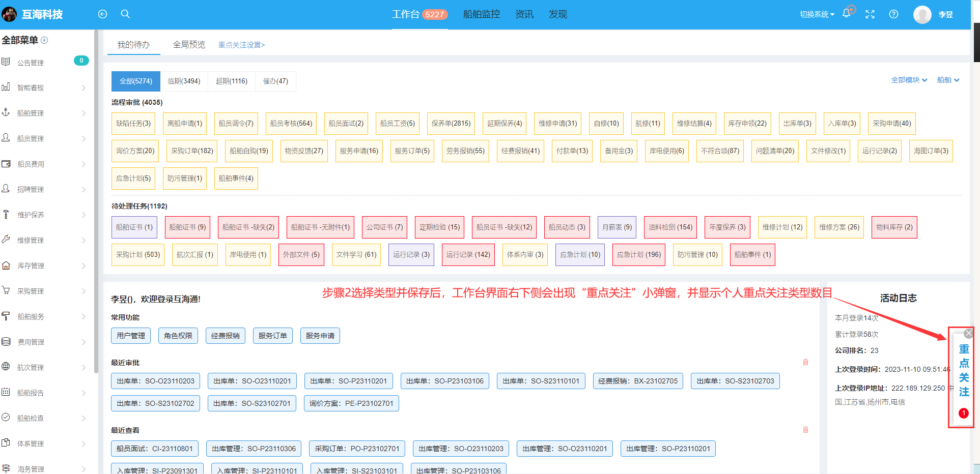The height and width of the screenshot is (474, 980).
Task: Open 采购订单(182) approval tag
Action: (x=192, y=151)
